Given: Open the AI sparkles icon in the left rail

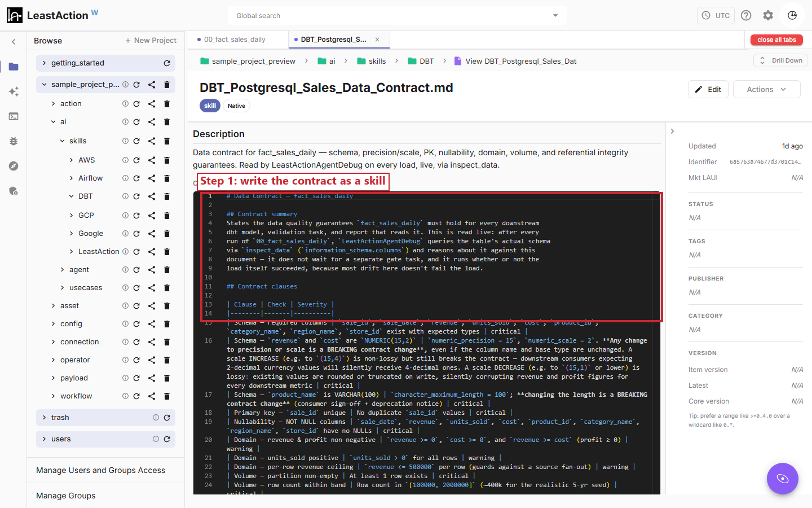Looking at the screenshot, I should [14, 91].
